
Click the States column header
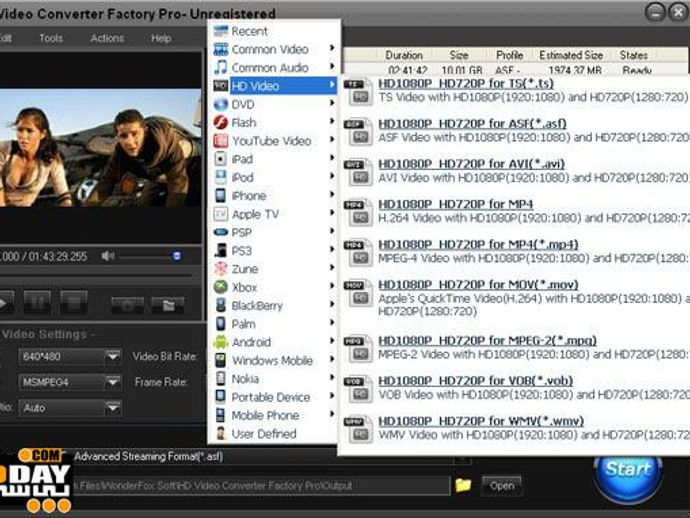coord(633,55)
